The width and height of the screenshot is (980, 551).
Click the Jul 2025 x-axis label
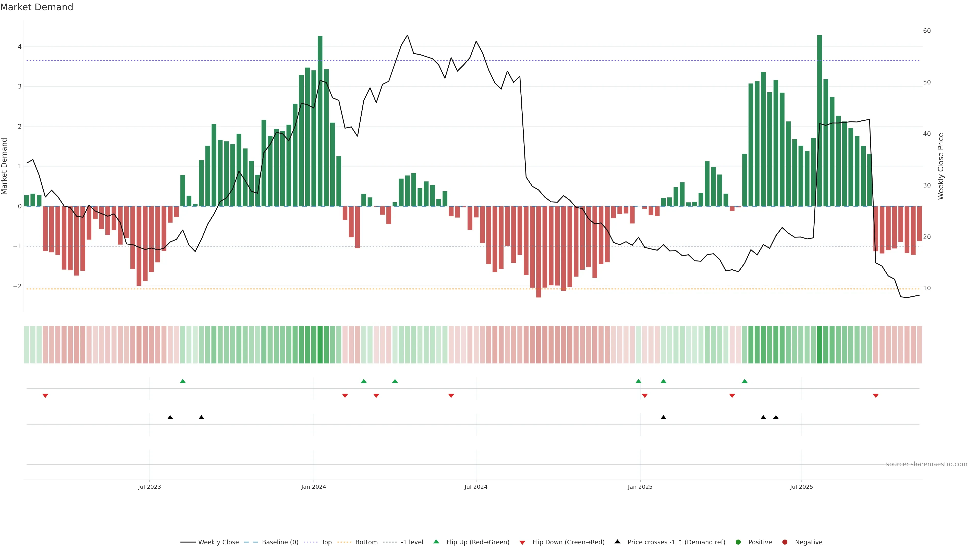tap(801, 487)
